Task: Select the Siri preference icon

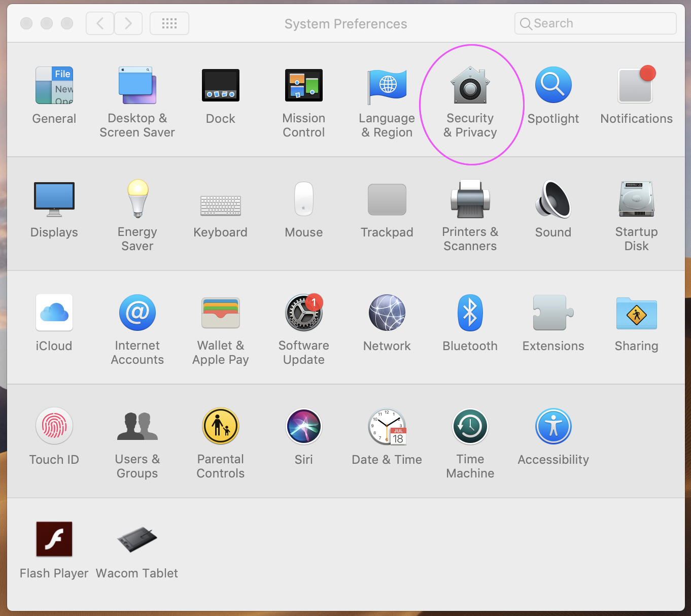Action: click(303, 427)
